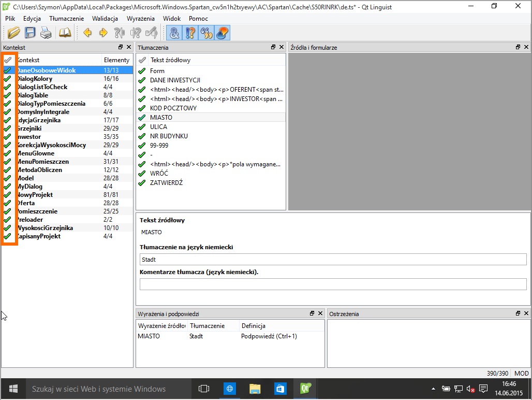Select the DialogListToCheck context
532x400 pixels.
41,87
